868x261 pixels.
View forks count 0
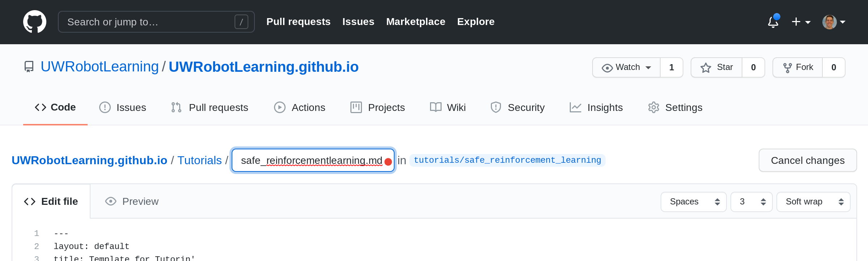(x=834, y=67)
